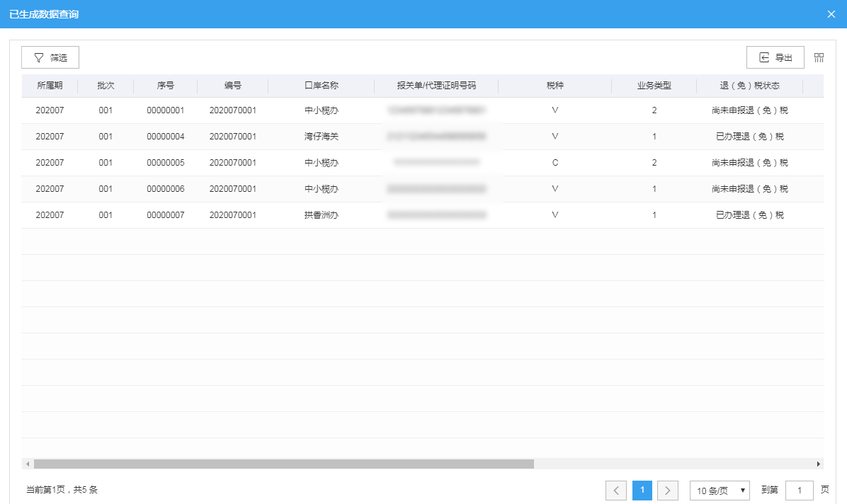
Task: Go to the previous page arrow
Action: 616,490
